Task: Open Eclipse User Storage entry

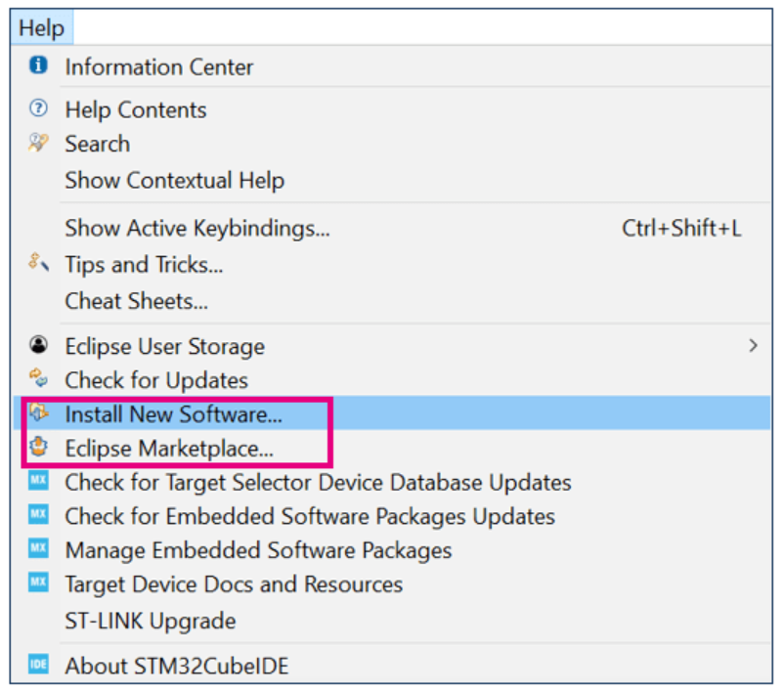Action: click(165, 347)
